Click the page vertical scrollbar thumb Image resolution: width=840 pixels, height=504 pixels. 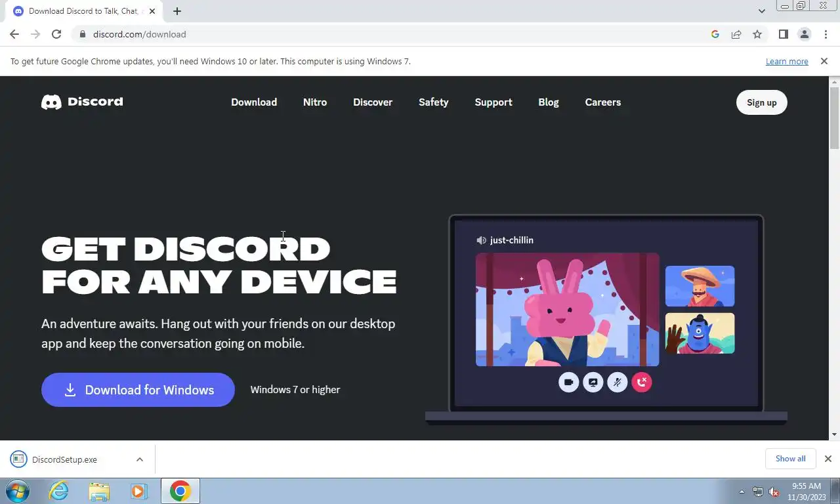click(x=834, y=117)
